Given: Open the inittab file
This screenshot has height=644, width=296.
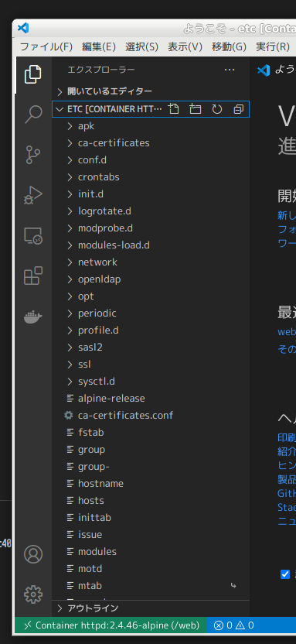Looking at the screenshot, I should (151, 518).
